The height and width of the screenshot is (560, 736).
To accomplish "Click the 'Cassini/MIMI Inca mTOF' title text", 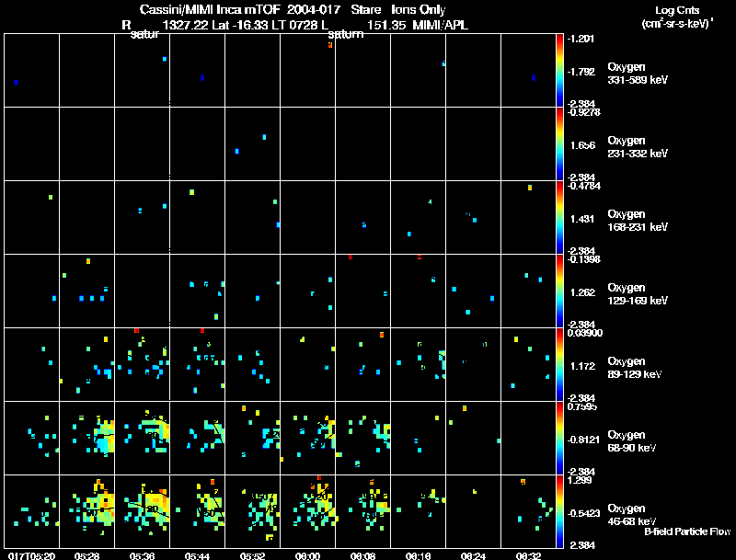I will pos(210,10).
